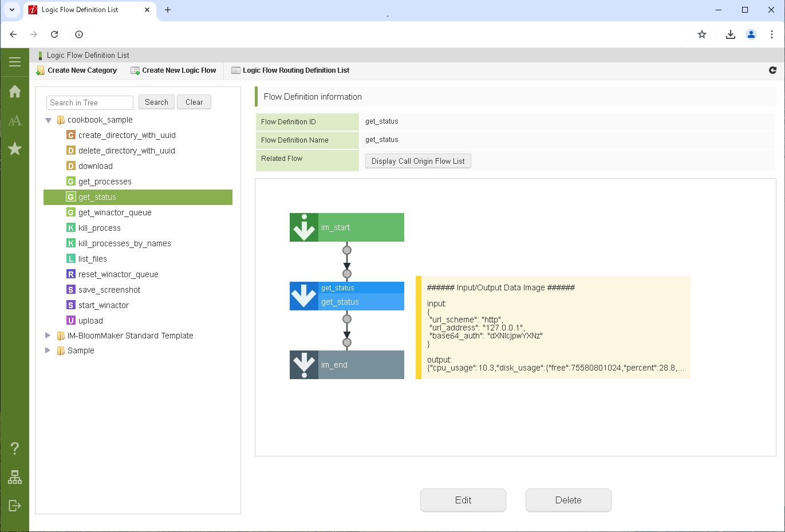Select start_winactor in tree

pyautogui.click(x=104, y=305)
